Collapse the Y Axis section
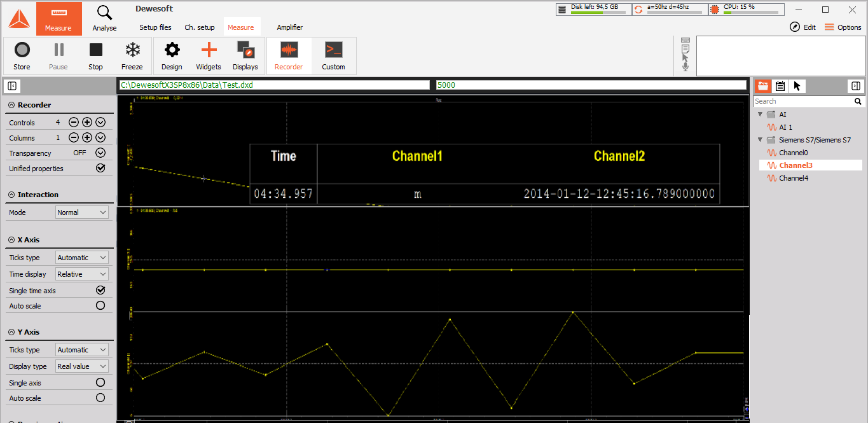This screenshot has width=868, height=423. point(12,332)
